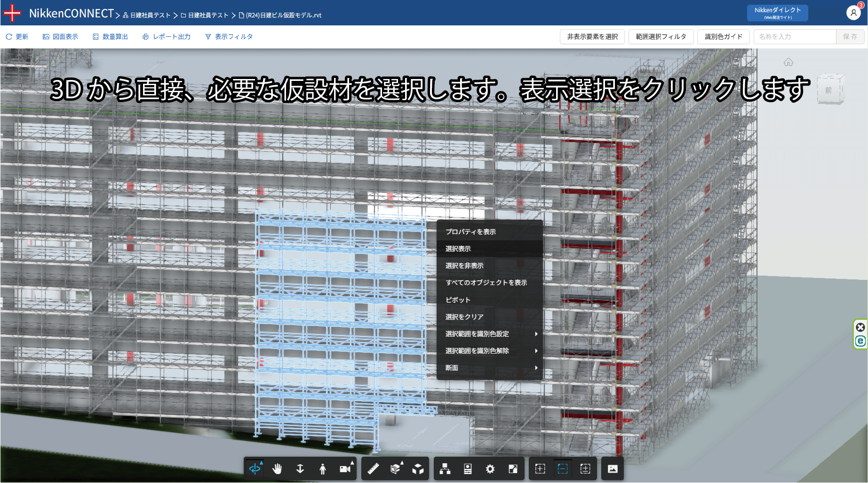This screenshot has width=868, height=483.
Task: Click the Explode model cube icon
Action: (x=418, y=469)
